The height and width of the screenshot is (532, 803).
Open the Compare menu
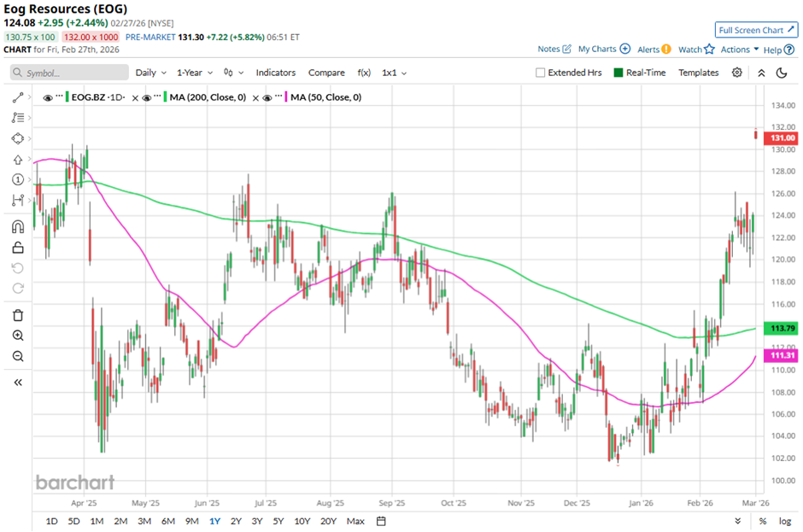[x=326, y=73]
